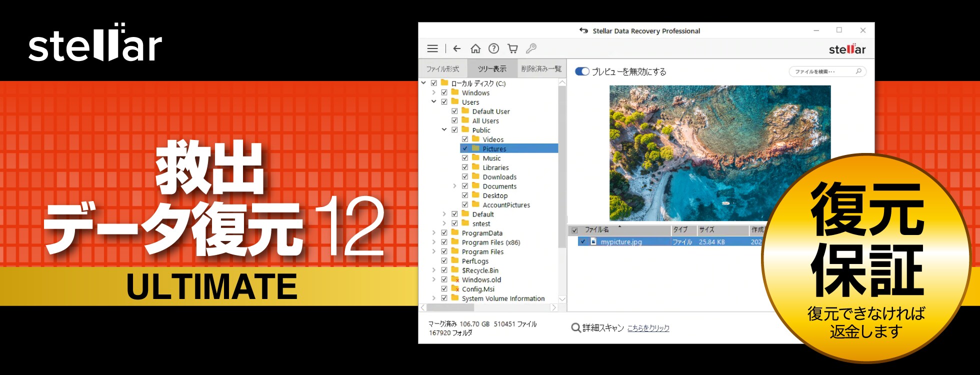Open the home icon
This screenshot has width=980, height=375.
pyautogui.click(x=475, y=48)
